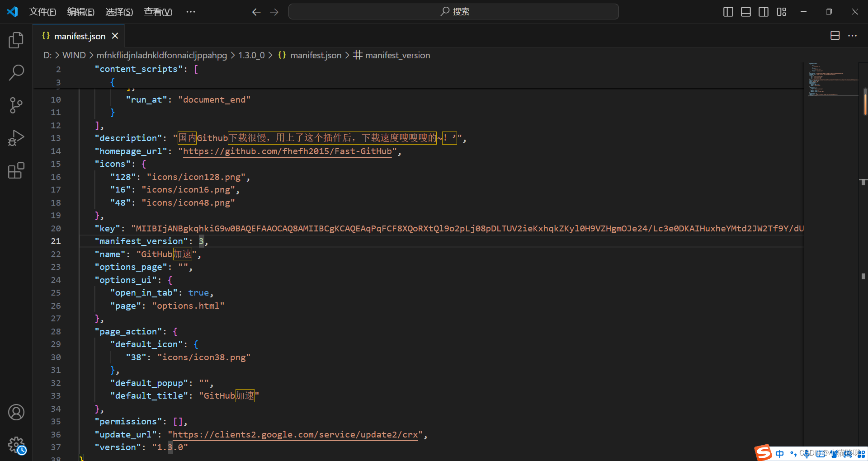Open the Manage settings gear icon
The width and height of the screenshot is (868, 461).
coord(16,444)
